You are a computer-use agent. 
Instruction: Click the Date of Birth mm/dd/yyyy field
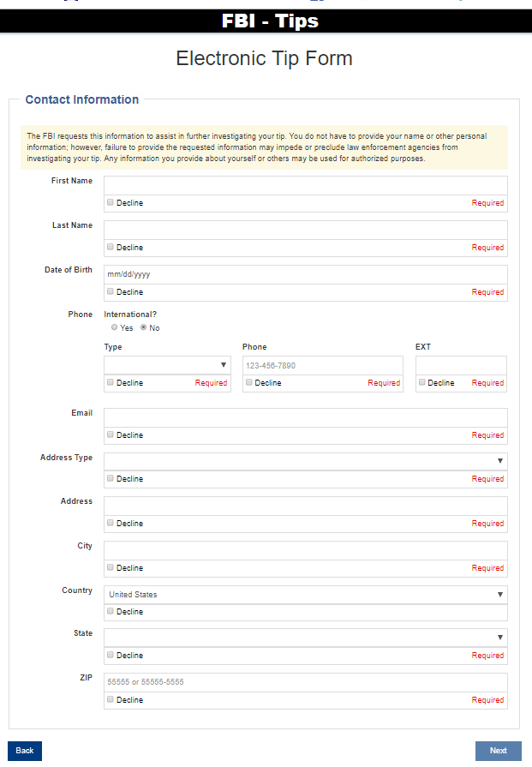point(306,274)
